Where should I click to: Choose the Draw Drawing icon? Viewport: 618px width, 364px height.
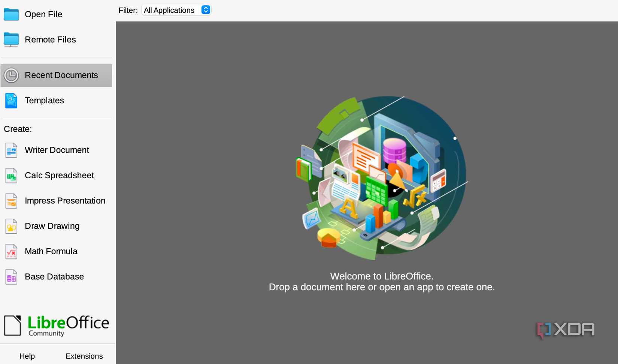click(x=11, y=226)
